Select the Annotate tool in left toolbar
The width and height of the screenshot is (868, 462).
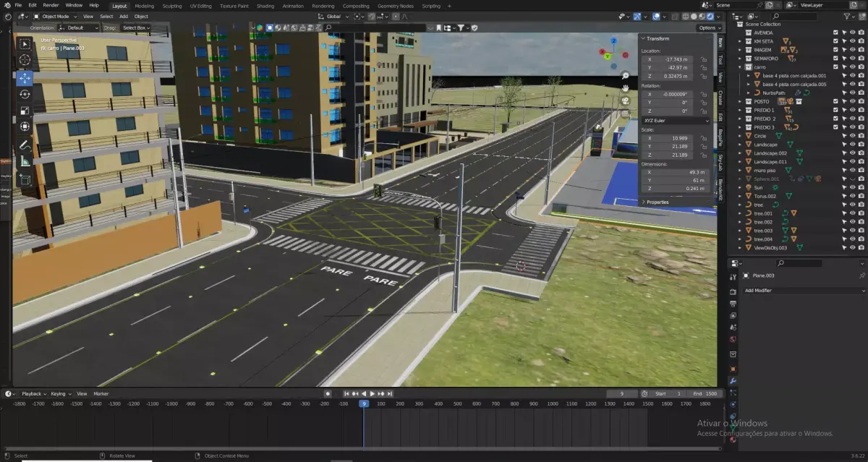(25, 145)
